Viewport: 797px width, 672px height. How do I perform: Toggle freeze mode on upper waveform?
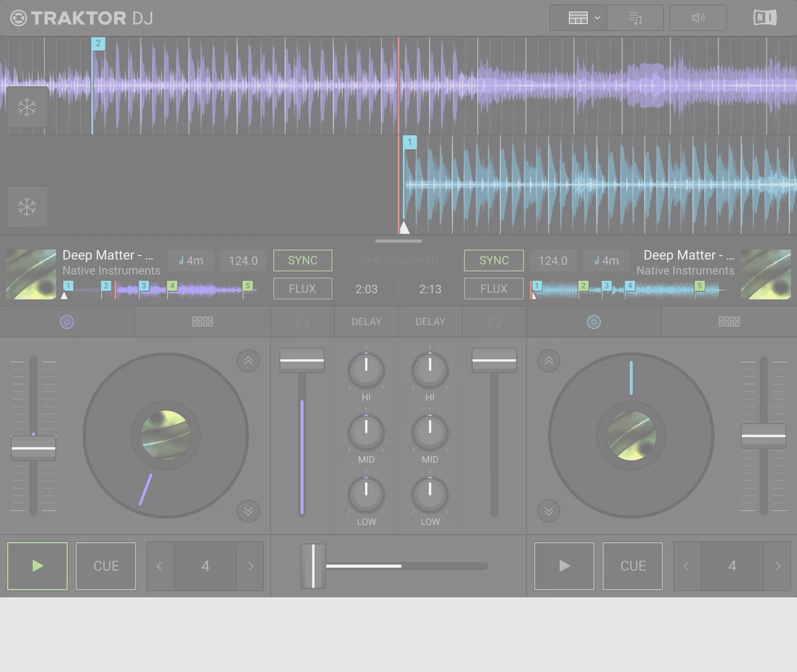pos(27,107)
